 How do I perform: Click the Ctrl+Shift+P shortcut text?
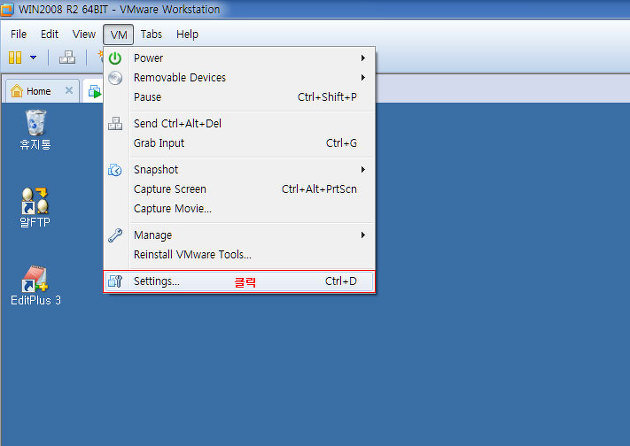(x=327, y=97)
